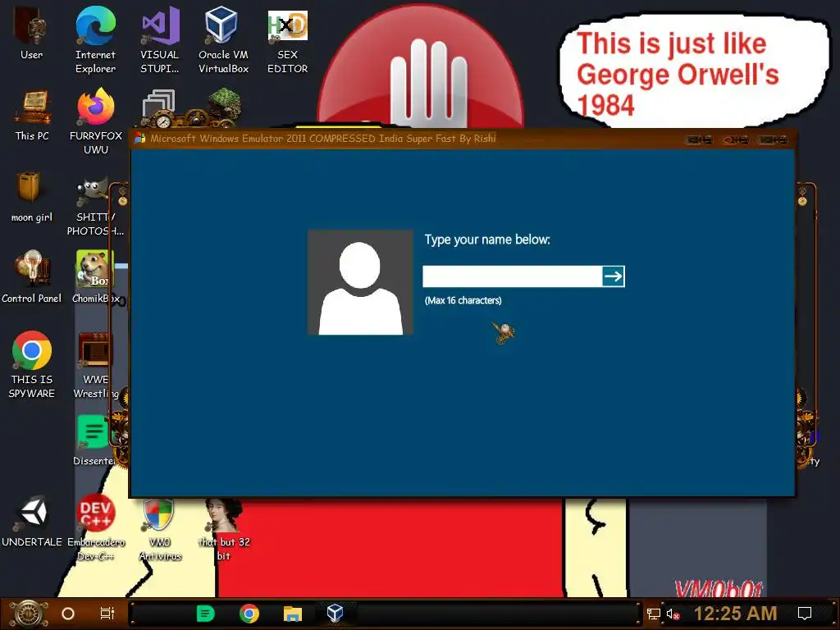Image resolution: width=840 pixels, height=630 pixels.
Task: Open This PC desktop icon
Action: [32, 115]
